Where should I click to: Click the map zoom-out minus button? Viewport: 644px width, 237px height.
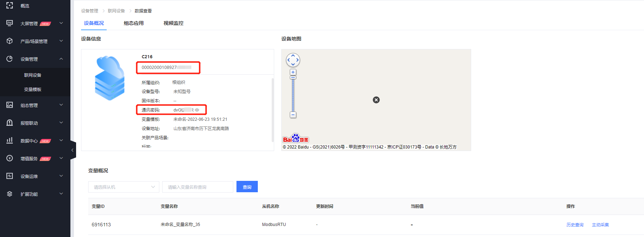(293, 115)
